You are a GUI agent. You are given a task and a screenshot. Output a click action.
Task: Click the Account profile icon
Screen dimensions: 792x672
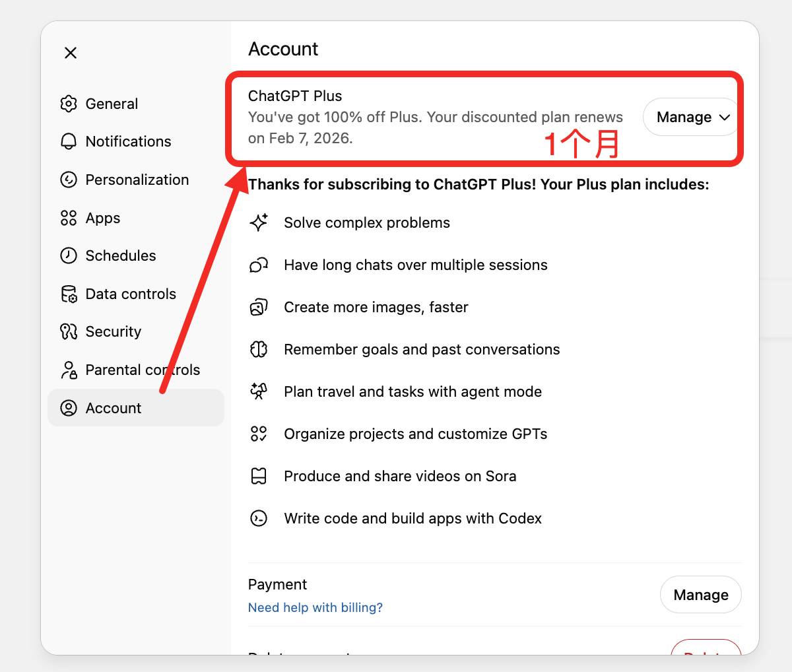69,408
